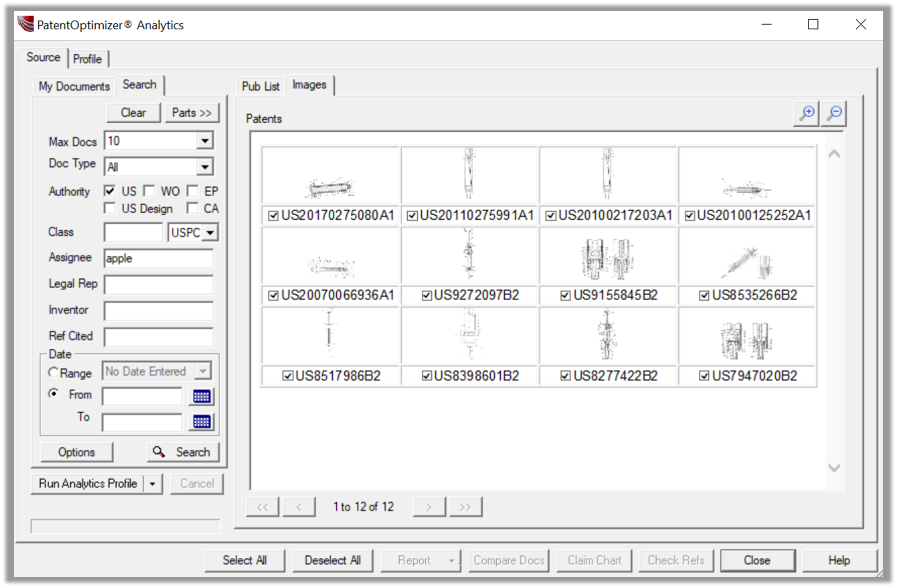Zoom out on patent images
Screen dimensions: 897x588
pyautogui.click(x=834, y=113)
